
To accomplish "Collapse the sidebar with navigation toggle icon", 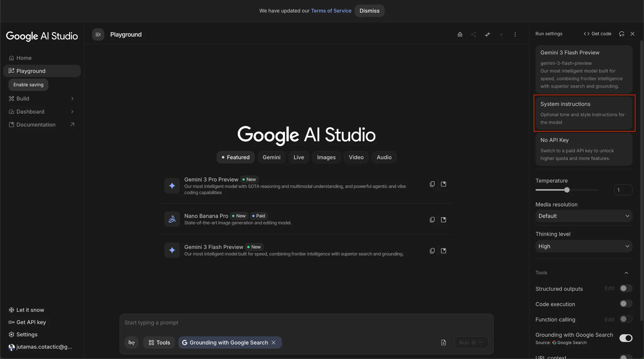I will [98, 35].
